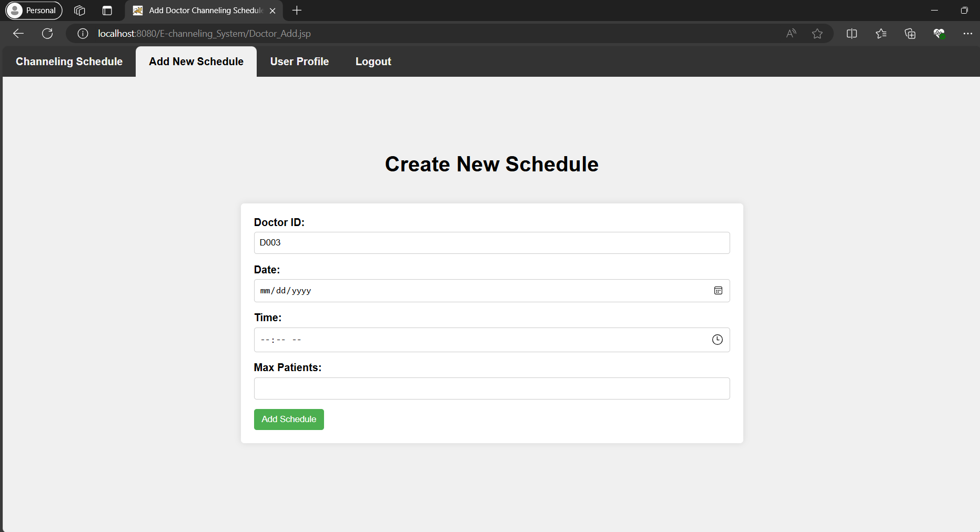Add this page to favorites (star)

click(817, 34)
